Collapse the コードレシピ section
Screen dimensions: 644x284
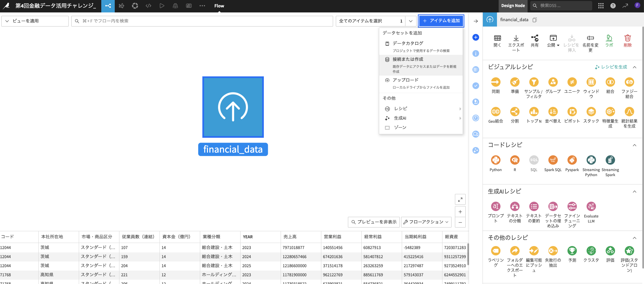[x=635, y=145]
